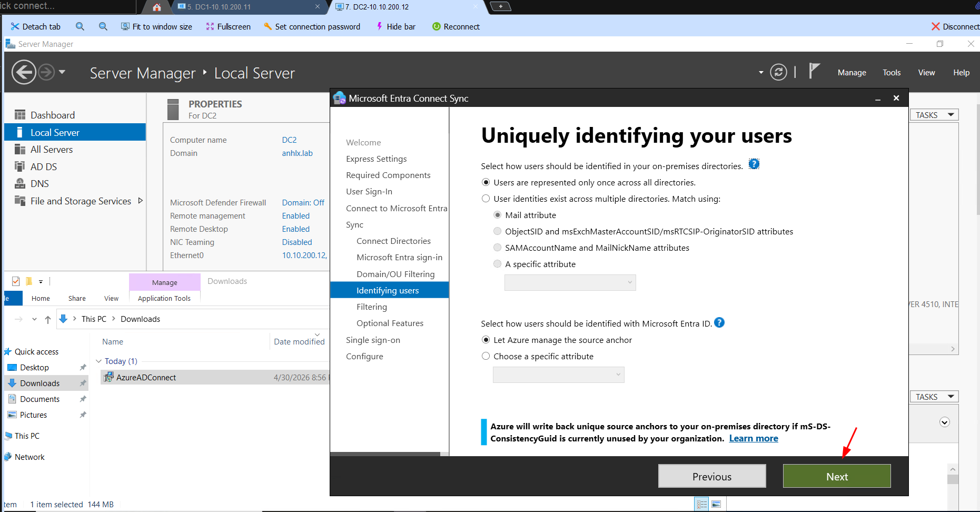Go up one folder in File Explorer
This screenshot has width=980, height=512.
tap(48, 319)
